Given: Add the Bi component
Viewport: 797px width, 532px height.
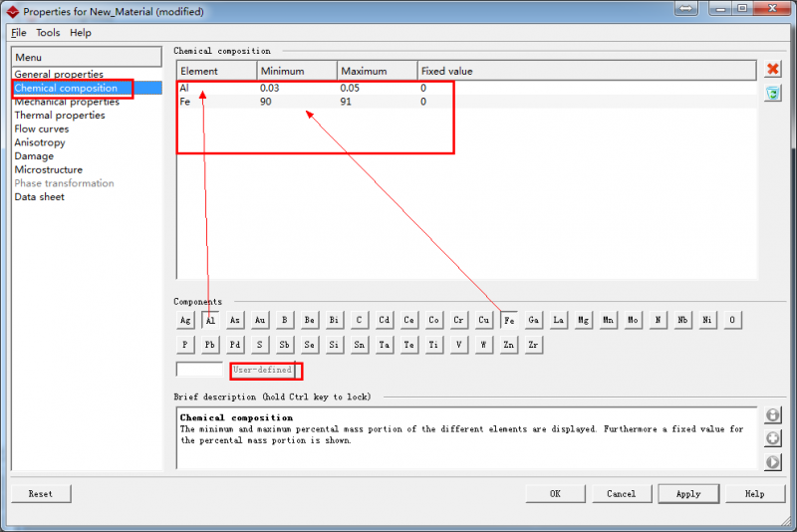Looking at the screenshot, I should tap(334, 320).
